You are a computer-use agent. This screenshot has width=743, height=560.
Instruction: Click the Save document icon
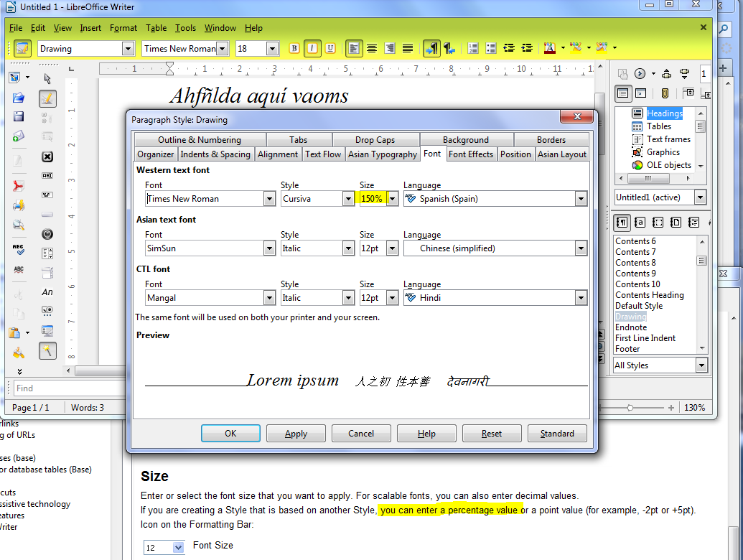pyautogui.click(x=19, y=116)
